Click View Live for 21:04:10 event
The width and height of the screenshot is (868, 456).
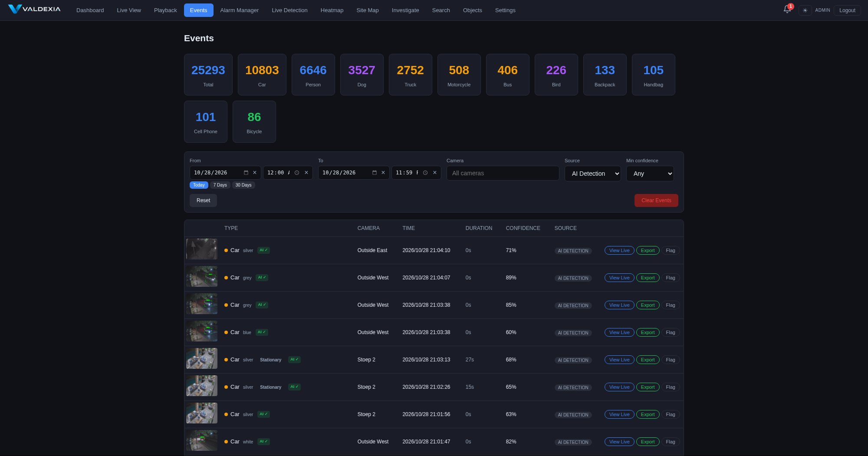[x=619, y=250]
